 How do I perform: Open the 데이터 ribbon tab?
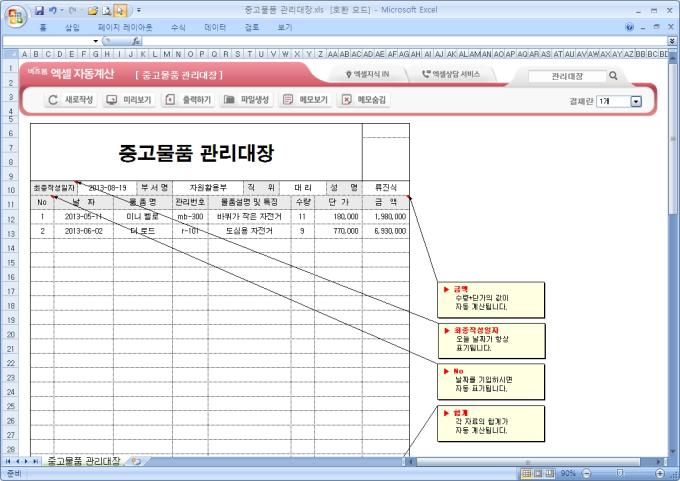215,28
